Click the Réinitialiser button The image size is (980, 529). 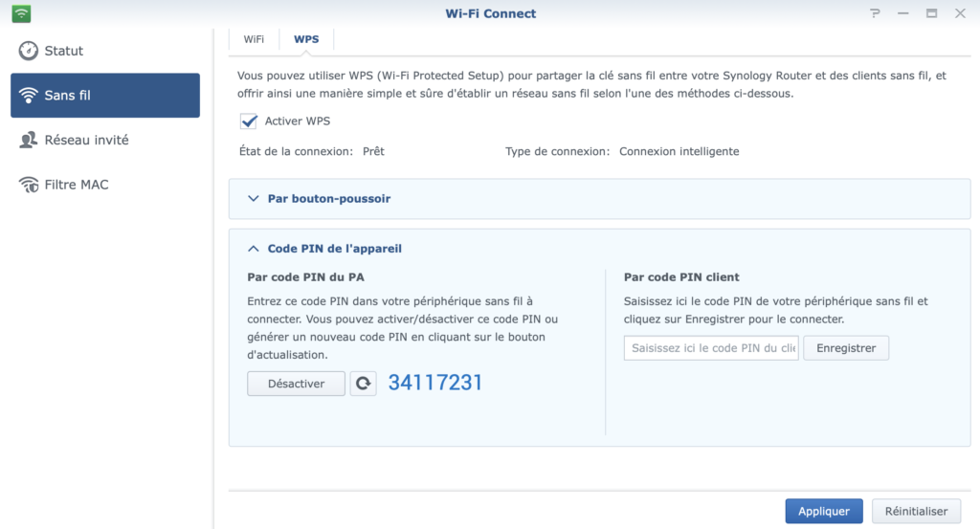click(916, 511)
